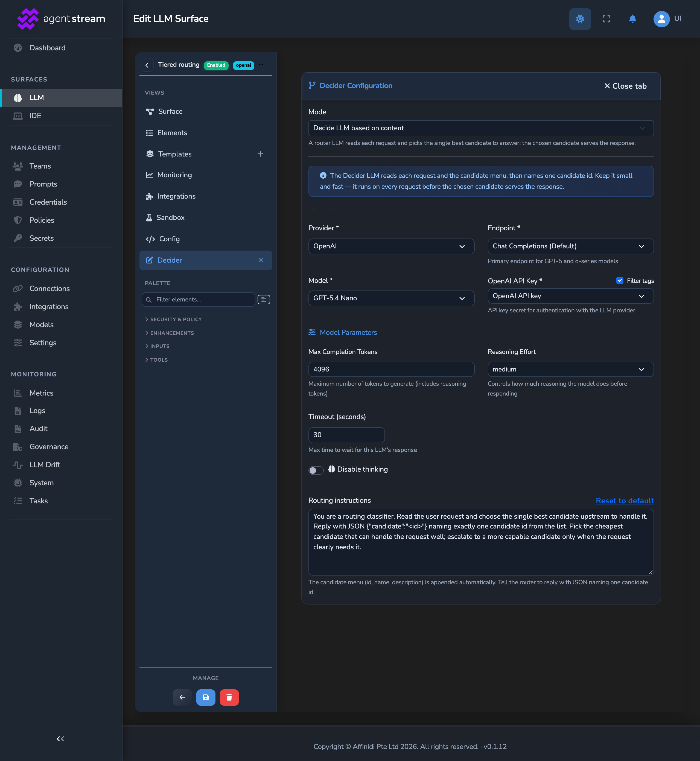Expand the Security & Policy palette group
Screen dimensions: 700x761
coord(173,319)
